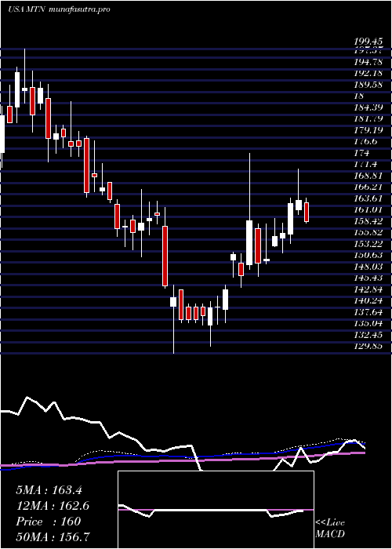392x549 pixels.
Task: Click the 179.19 price label
Action: tap(368, 130)
